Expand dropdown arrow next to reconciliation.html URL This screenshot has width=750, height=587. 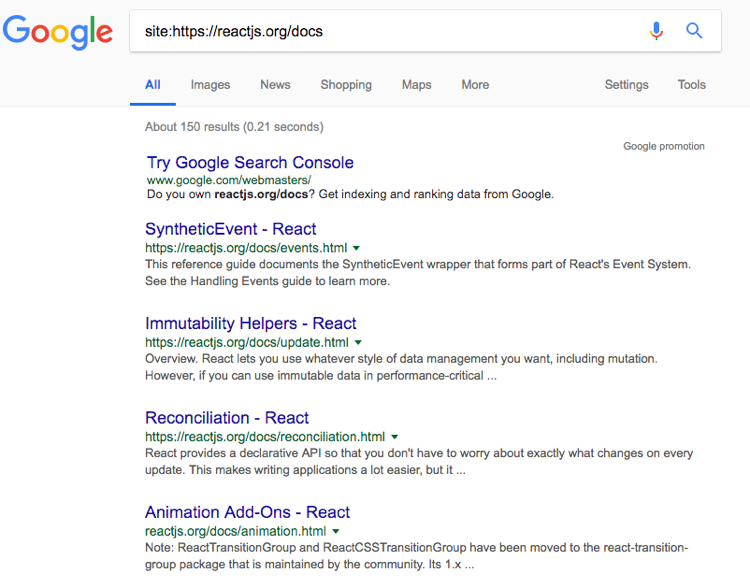[x=395, y=437]
